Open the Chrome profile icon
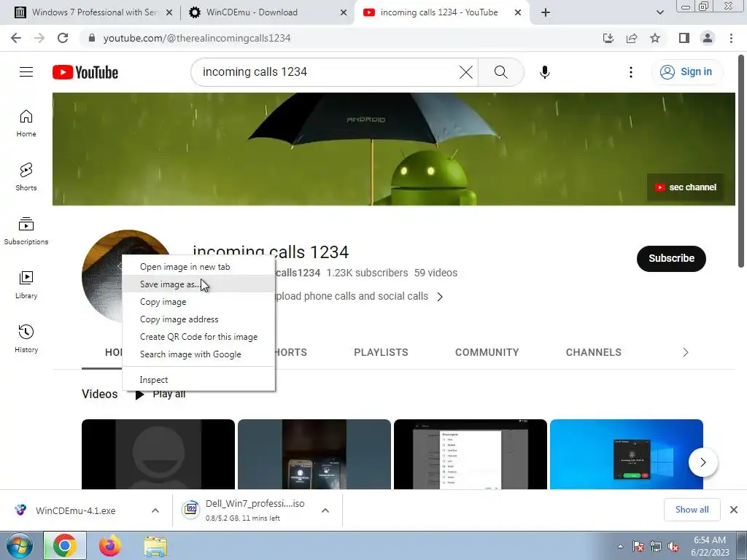 click(708, 38)
